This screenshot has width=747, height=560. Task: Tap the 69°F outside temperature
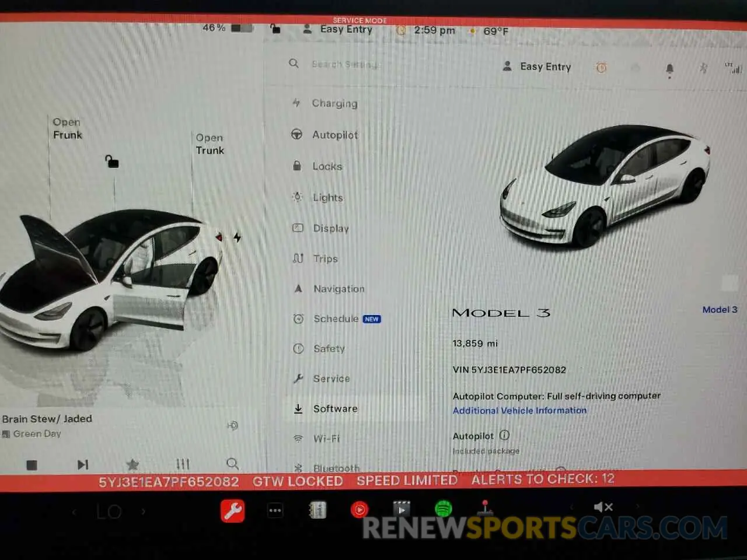(495, 31)
